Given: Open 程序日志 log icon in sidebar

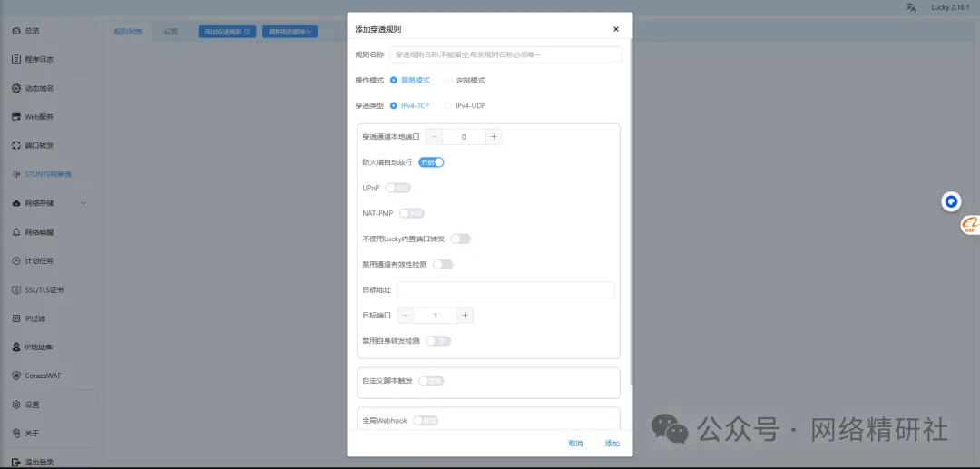Looking at the screenshot, I should click(16, 59).
